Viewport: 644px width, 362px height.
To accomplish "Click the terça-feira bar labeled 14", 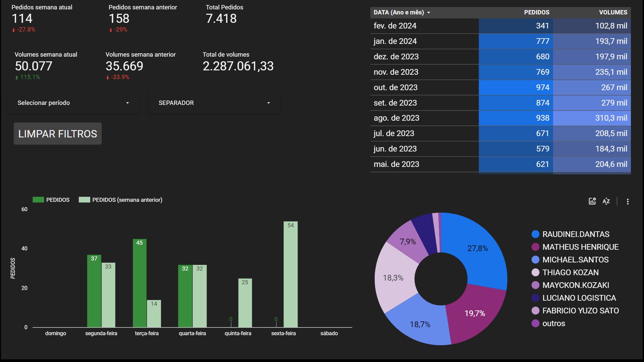I will [154, 313].
